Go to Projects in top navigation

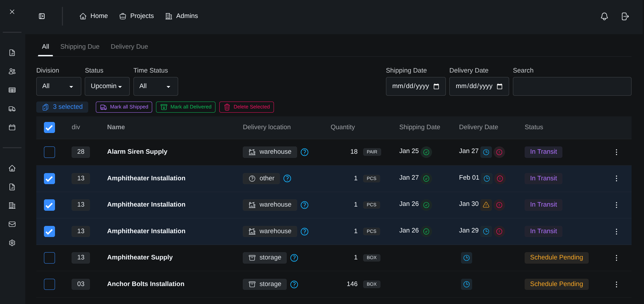pyautogui.click(x=137, y=16)
